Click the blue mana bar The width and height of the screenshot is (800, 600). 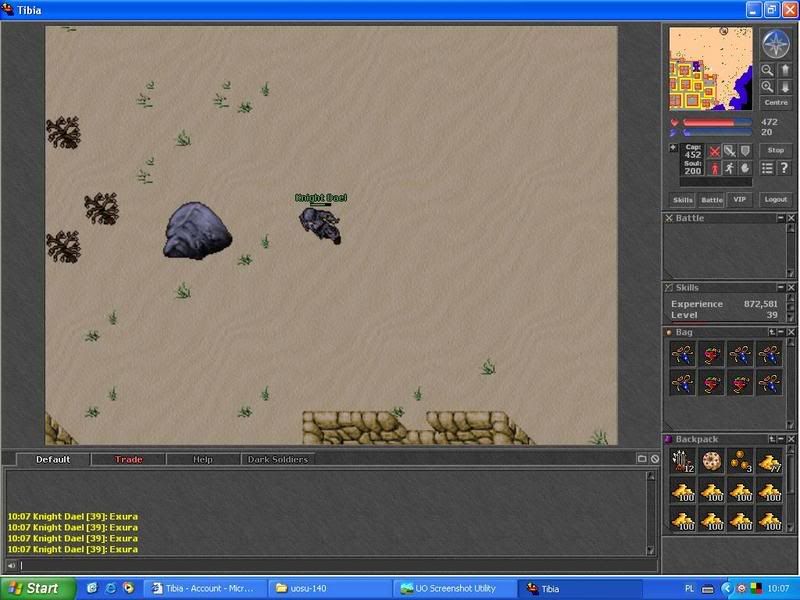[717, 133]
